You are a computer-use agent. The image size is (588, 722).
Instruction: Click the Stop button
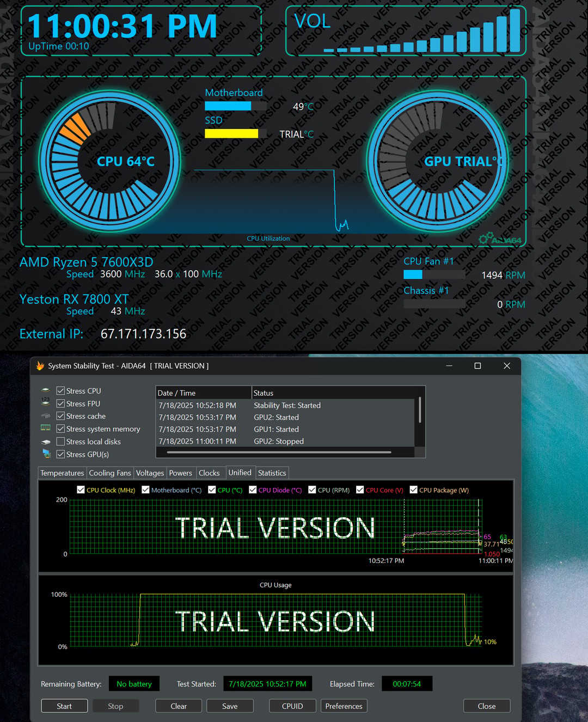(115, 706)
